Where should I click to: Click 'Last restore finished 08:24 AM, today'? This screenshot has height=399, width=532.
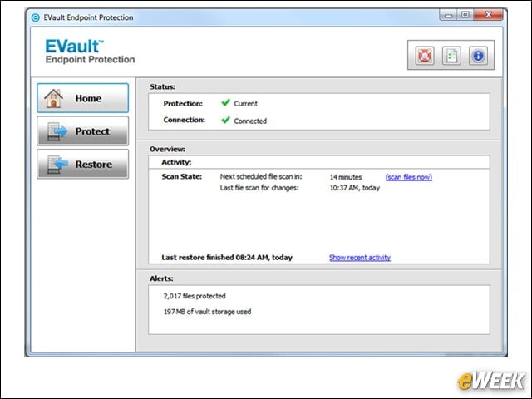227,257
